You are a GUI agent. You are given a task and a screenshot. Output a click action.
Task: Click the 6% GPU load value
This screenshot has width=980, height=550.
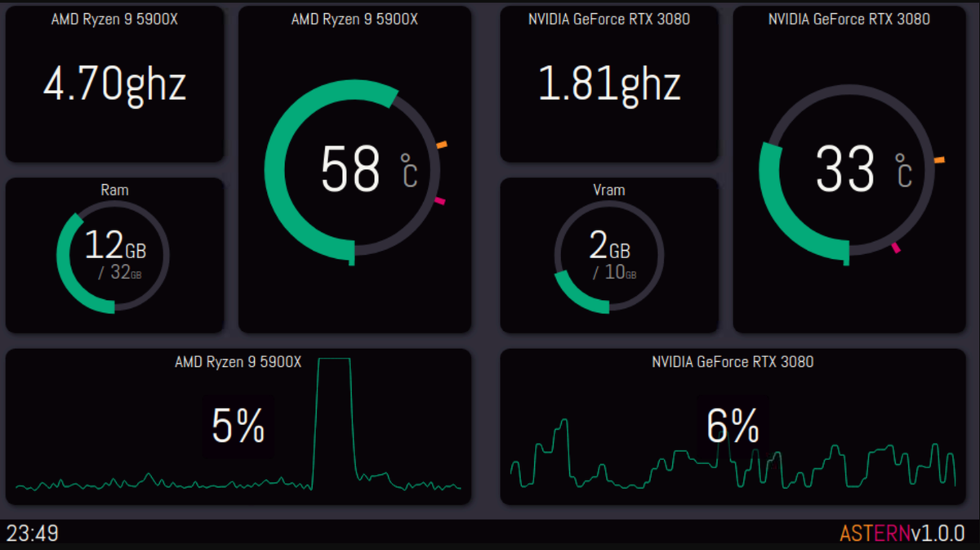tap(733, 426)
